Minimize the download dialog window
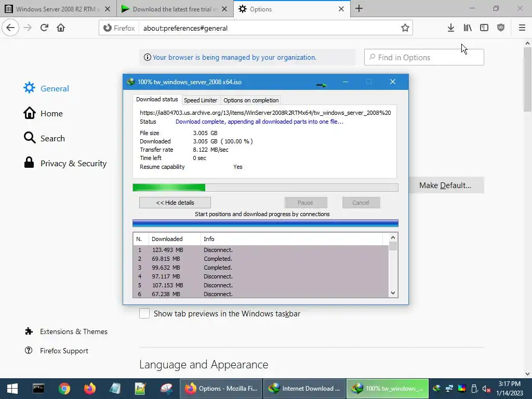Viewport: 532px width, 399px height. [345, 82]
